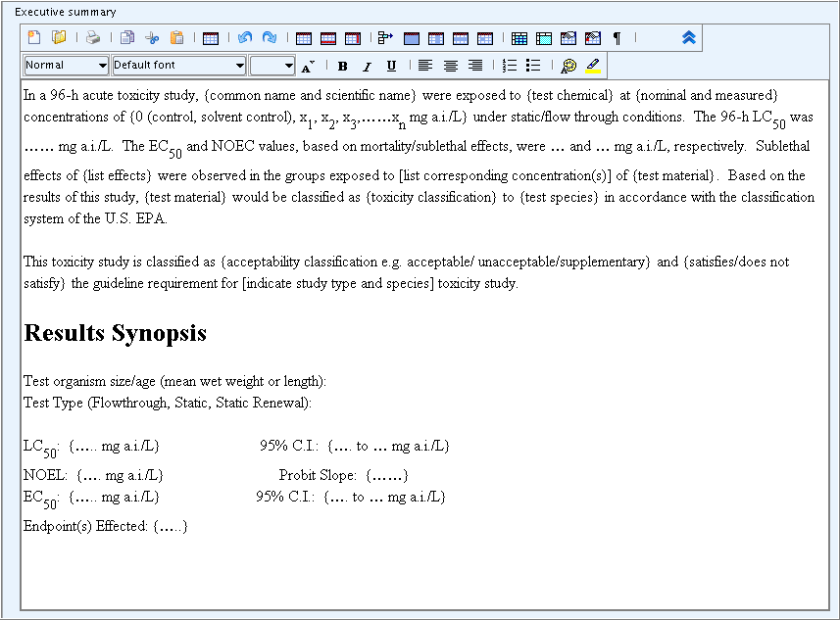The image size is (840, 620).
Task: Click the solid blue cell icon
Action: [412, 38]
